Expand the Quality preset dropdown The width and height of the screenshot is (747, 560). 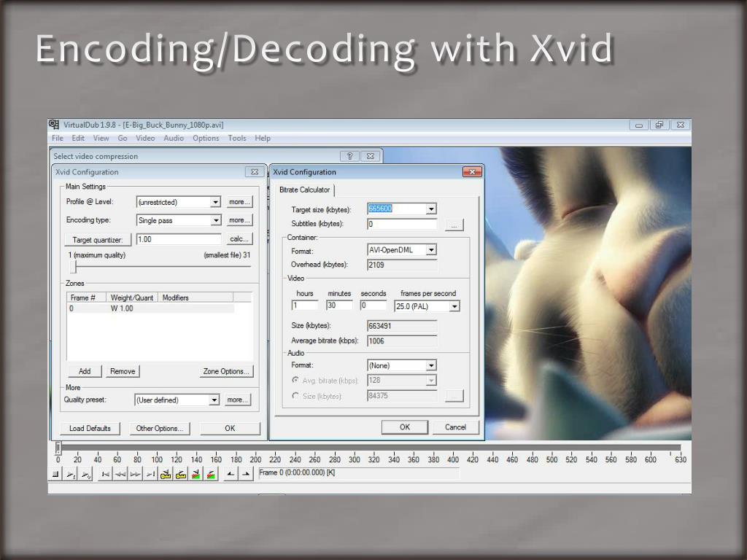[x=214, y=400]
